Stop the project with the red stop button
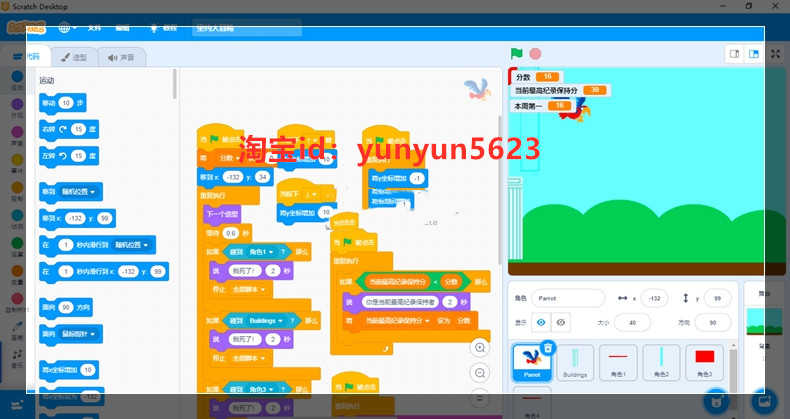 (x=535, y=53)
